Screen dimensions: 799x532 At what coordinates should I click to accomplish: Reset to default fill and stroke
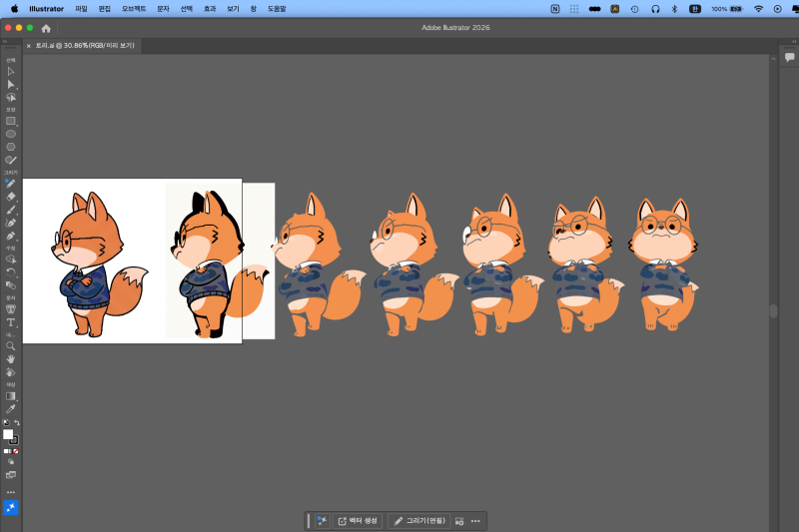click(x=6, y=422)
